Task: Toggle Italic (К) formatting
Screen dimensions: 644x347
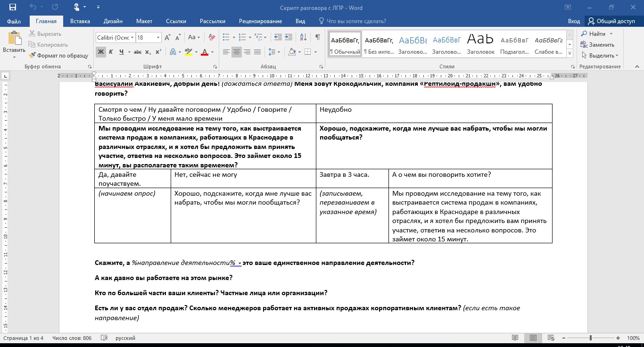Action: [111, 52]
